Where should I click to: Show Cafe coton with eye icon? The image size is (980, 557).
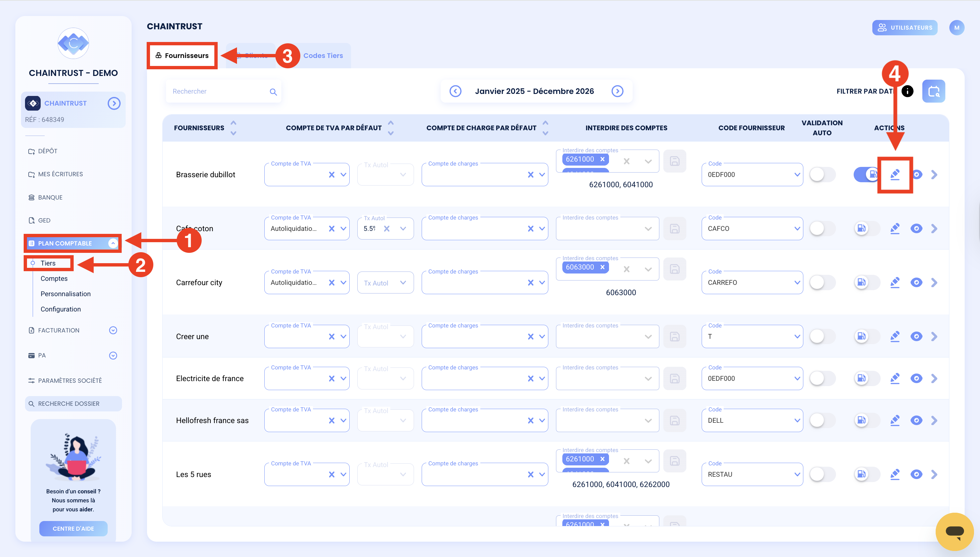916,229
